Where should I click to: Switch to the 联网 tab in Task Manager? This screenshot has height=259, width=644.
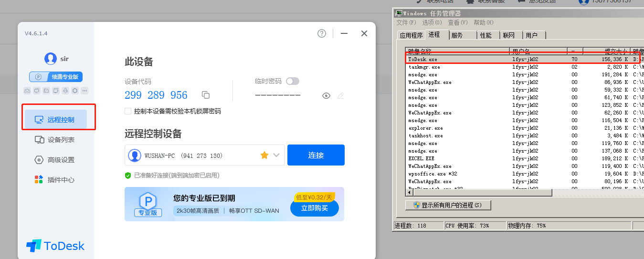coord(510,35)
